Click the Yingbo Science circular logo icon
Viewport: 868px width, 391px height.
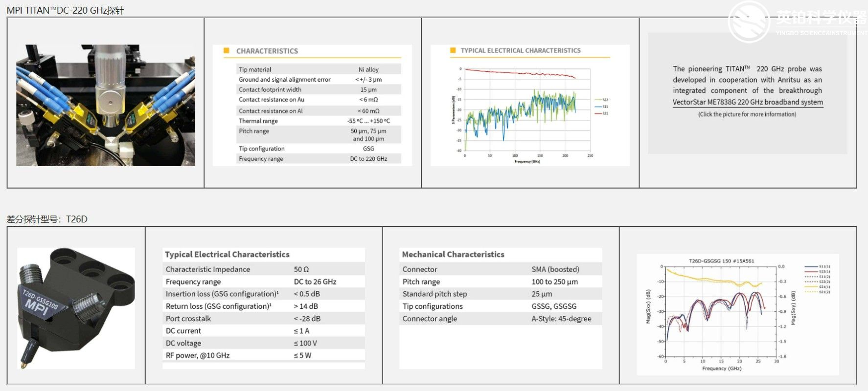pos(749,21)
